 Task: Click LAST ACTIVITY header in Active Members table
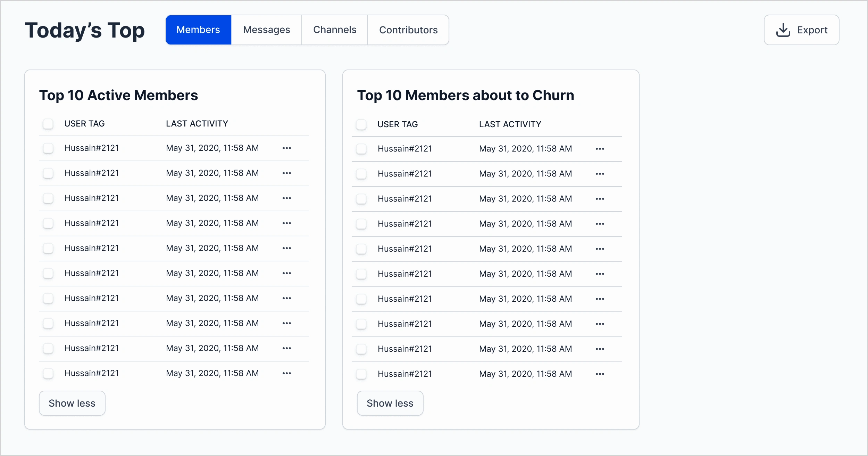tap(197, 124)
